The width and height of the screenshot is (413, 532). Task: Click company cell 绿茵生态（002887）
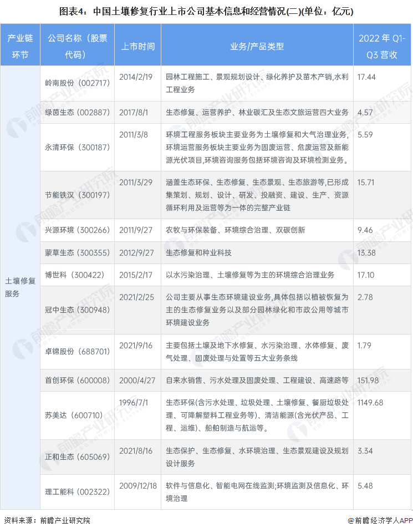pos(77,112)
